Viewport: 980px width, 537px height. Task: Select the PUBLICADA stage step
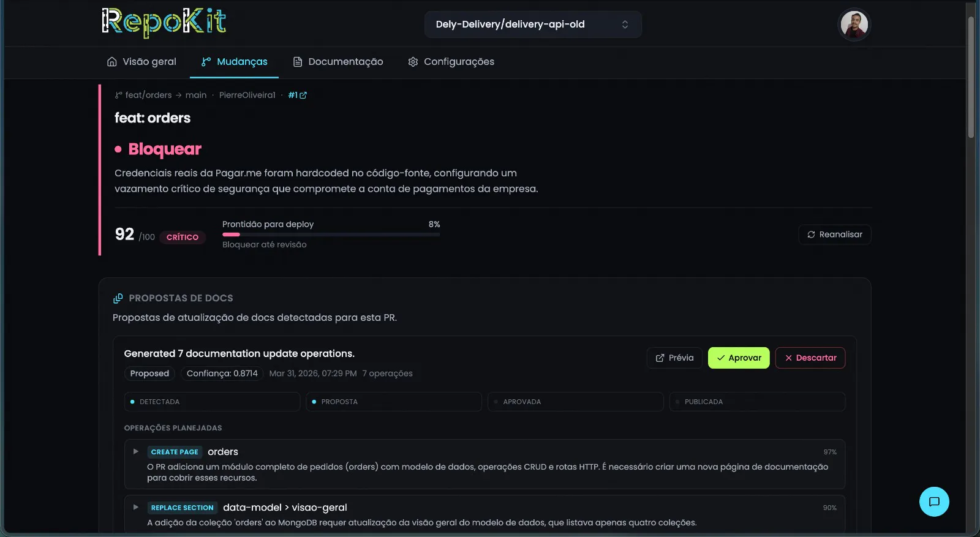point(757,402)
